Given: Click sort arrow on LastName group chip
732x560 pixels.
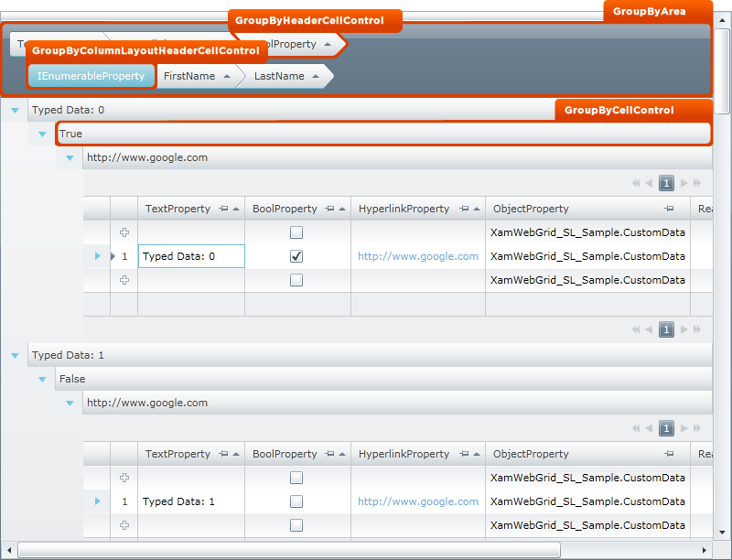Looking at the screenshot, I should 315,77.
